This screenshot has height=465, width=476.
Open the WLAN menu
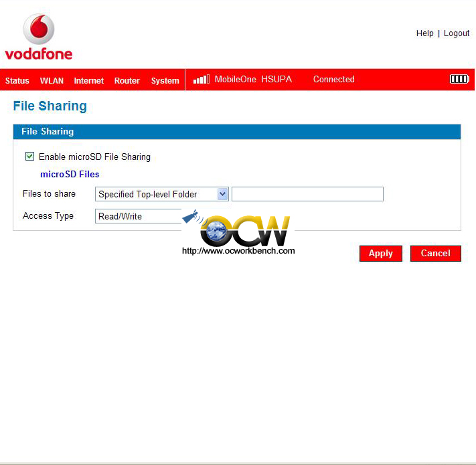click(x=52, y=81)
